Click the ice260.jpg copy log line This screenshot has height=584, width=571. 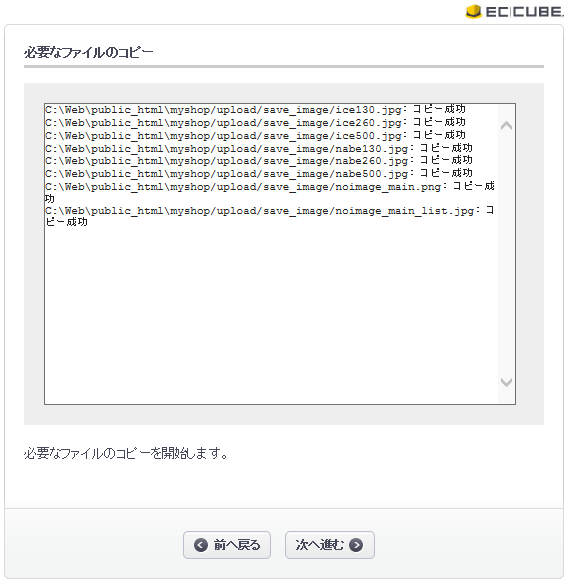pos(255,123)
